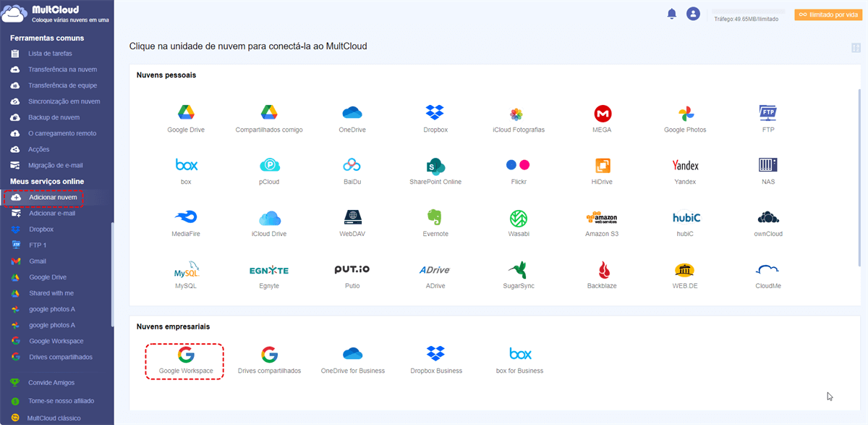
Task: Open Google Drive cloud icon in personal clouds
Action: click(x=186, y=113)
